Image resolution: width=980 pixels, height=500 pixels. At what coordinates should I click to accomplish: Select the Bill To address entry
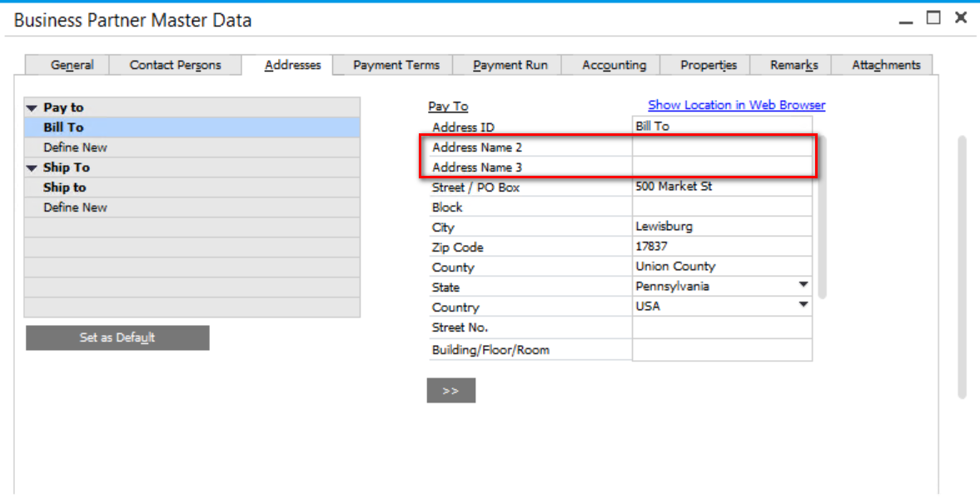pyautogui.click(x=64, y=127)
